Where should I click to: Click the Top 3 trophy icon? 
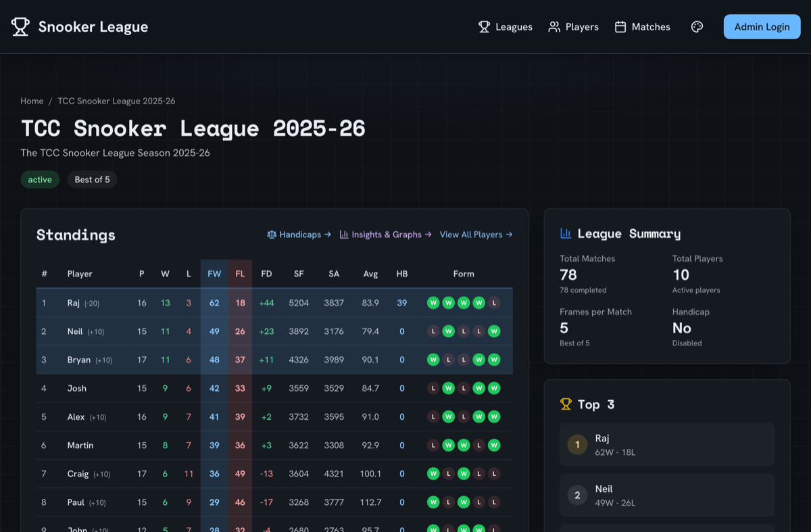point(566,404)
